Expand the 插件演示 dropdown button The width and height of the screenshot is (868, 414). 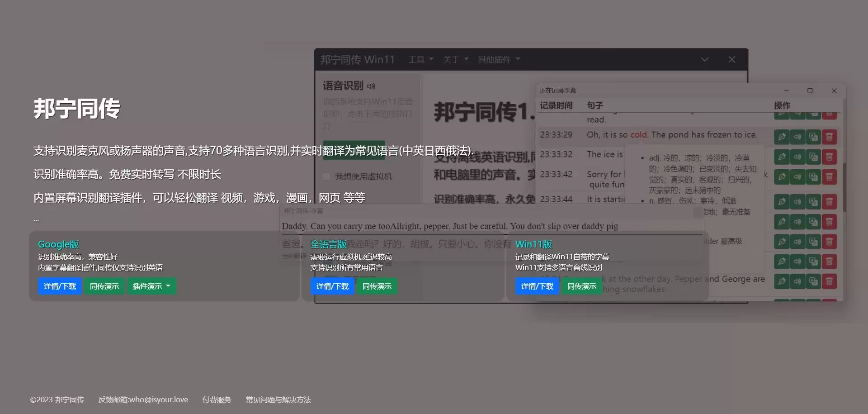[151, 286]
